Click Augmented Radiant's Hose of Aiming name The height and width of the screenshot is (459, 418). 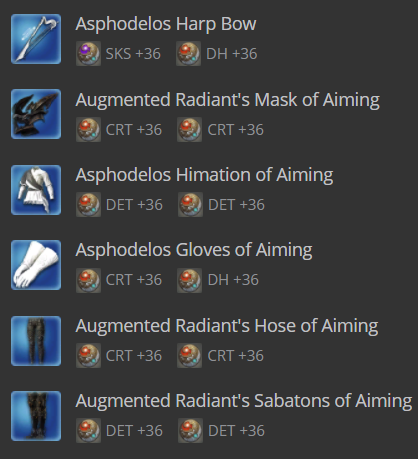227,326
